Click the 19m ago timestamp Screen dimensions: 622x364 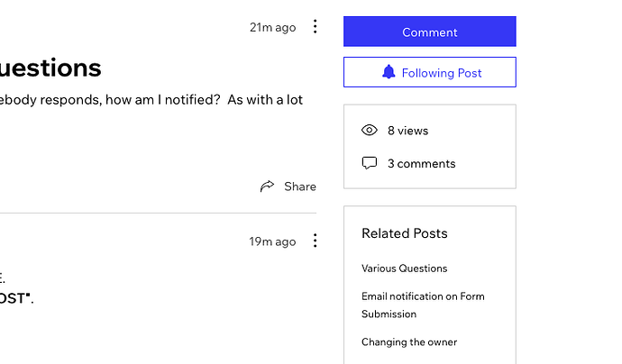(272, 241)
